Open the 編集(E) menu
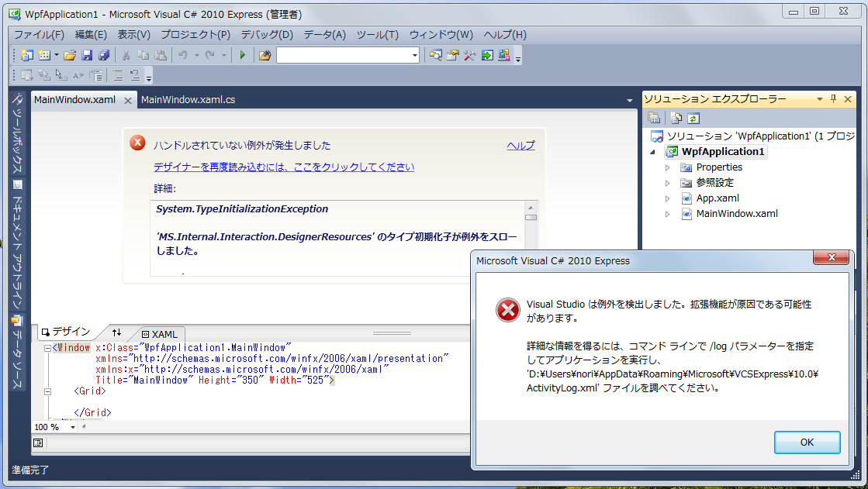This screenshot has height=489, width=868. [91, 35]
